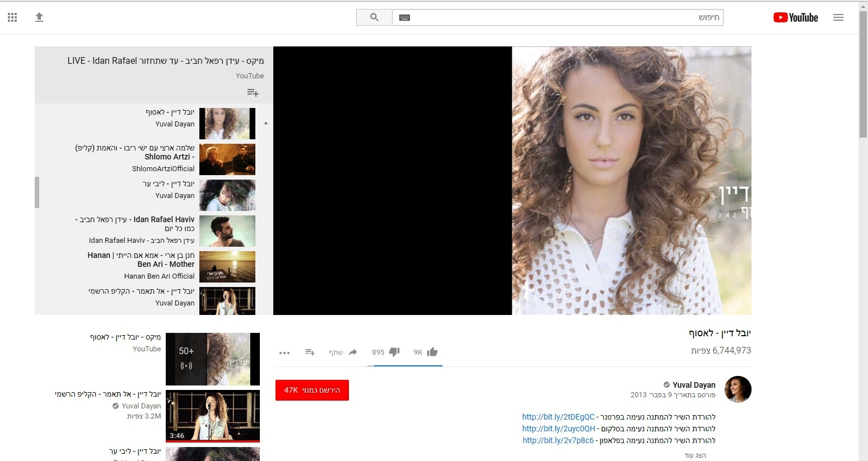Click the share arrow icon
The image size is (868, 461).
pyautogui.click(x=353, y=352)
